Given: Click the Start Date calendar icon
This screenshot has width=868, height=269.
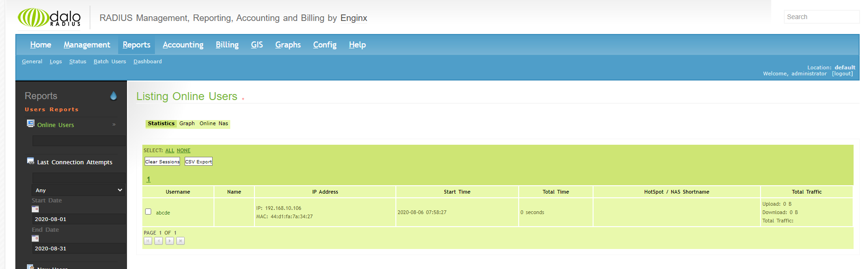Looking at the screenshot, I should click(35, 209).
